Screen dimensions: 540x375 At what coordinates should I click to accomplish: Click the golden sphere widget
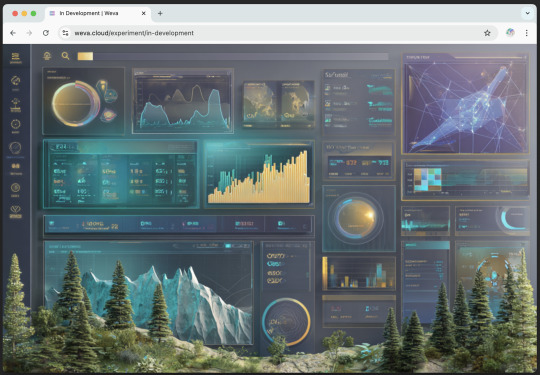356,218
